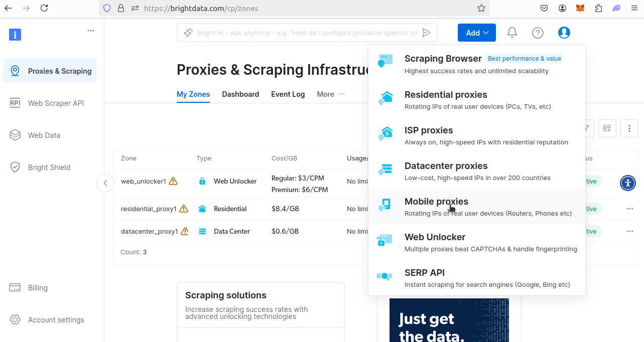This screenshot has height=342, width=644.
Task: Open the accessibility widget icon
Action: pyautogui.click(x=628, y=183)
